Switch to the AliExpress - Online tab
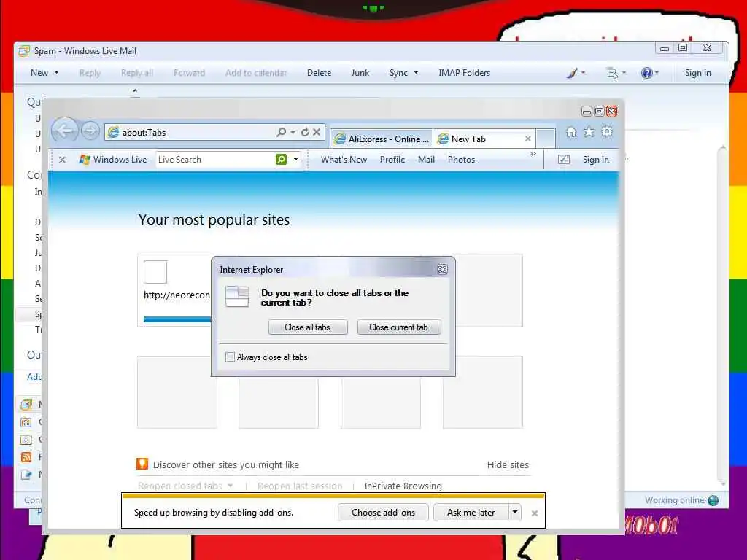The image size is (747, 560). pyautogui.click(x=382, y=139)
